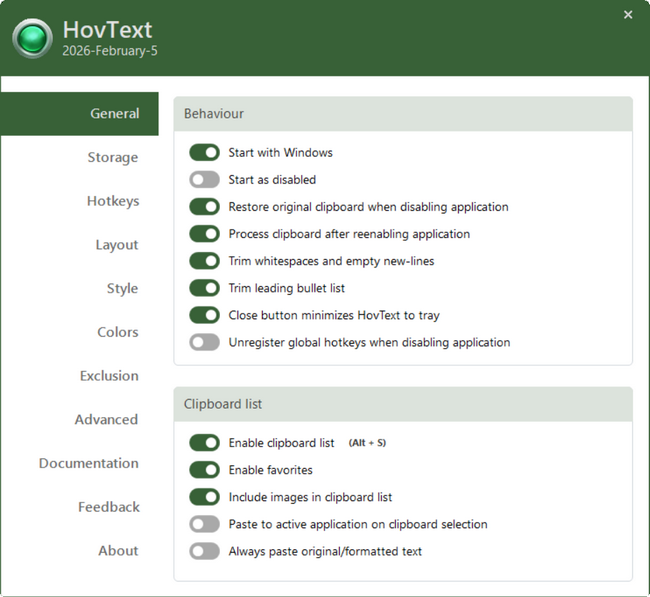Open the Storage settings tab

pyautogui.click(x=112, y=158)
